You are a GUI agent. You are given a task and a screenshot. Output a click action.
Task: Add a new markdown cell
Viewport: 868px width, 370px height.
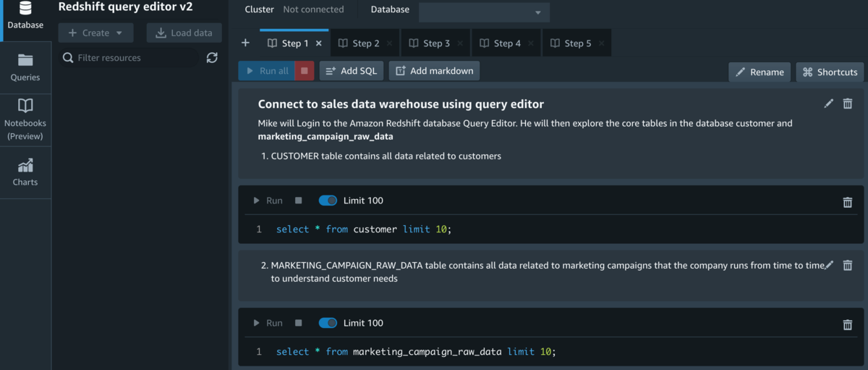click(x=434, y=71)
